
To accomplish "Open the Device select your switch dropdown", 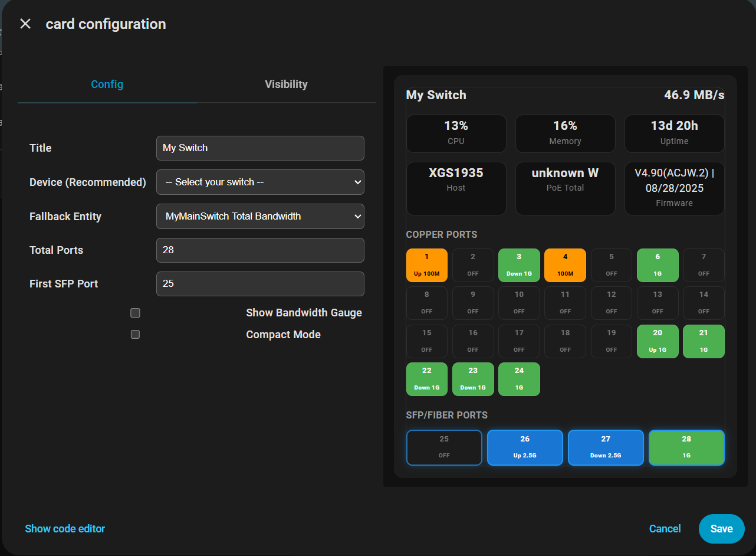I will point(260,182).
